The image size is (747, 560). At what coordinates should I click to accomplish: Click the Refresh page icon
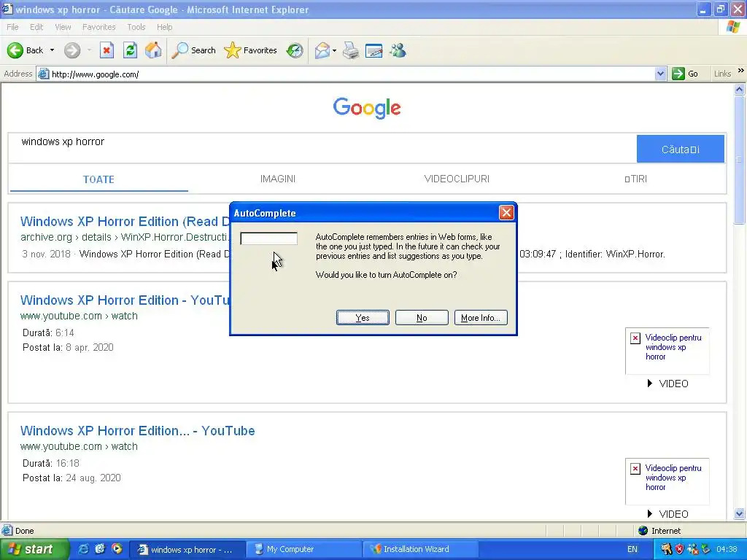tap(130, 50)
